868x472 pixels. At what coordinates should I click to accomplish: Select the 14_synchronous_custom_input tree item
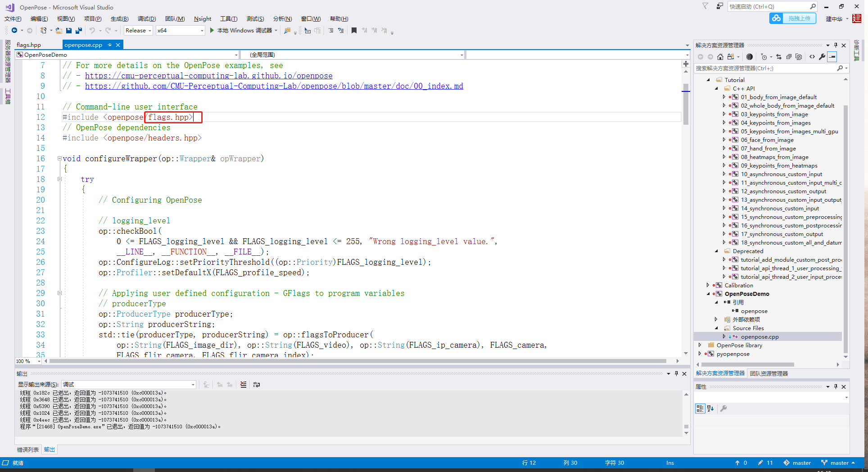(x=781, y=208)
